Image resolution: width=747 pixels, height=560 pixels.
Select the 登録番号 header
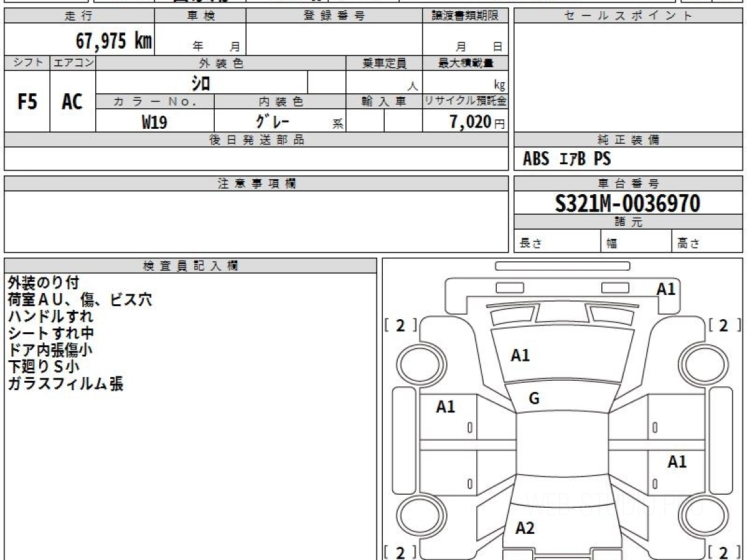tap(334, 16)
